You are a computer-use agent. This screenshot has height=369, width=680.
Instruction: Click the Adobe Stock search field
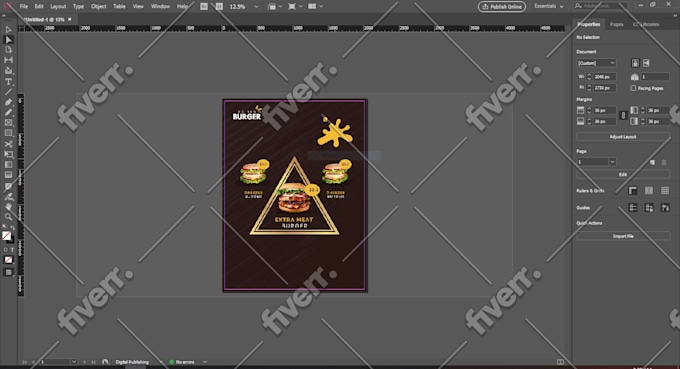tap(601, 6)
